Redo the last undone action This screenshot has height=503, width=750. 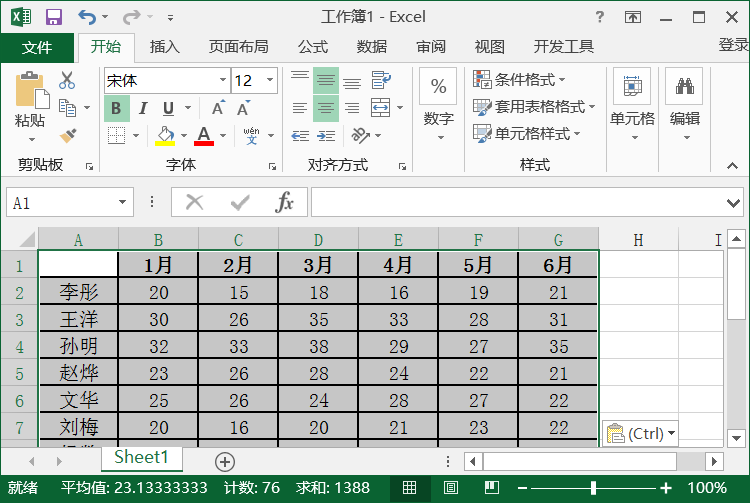pyautogui.click(x=131, y=17)
